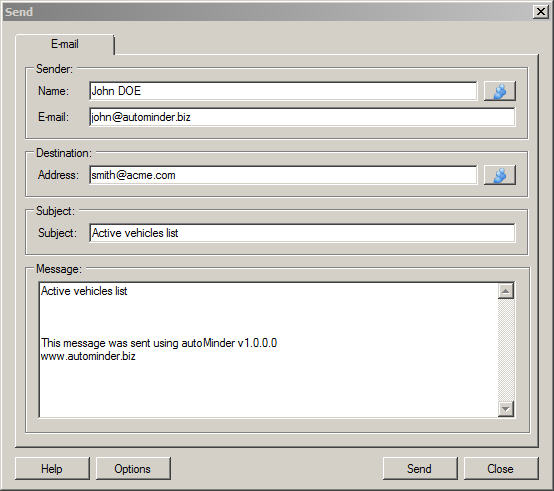554x491 pixels.
Task: Click the message scrollbar track
Action: pyautogui.click(x=506, y=350)
